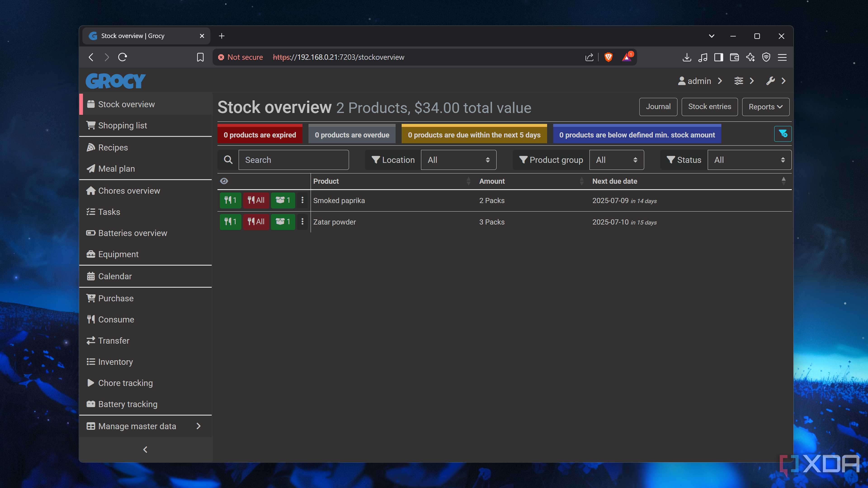Click the search magnifier icon
This screenshot has width=868, height=488.
[x=228, y=160]
